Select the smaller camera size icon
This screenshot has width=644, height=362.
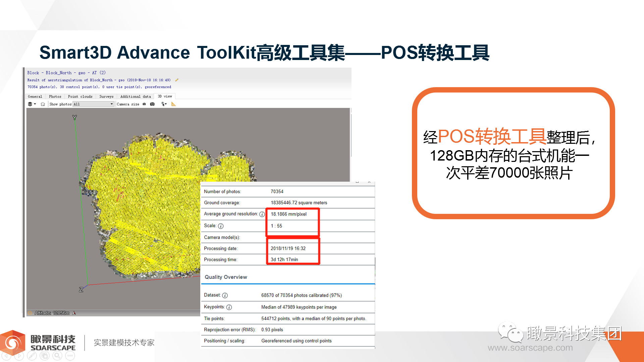click(x=144, y=104)
